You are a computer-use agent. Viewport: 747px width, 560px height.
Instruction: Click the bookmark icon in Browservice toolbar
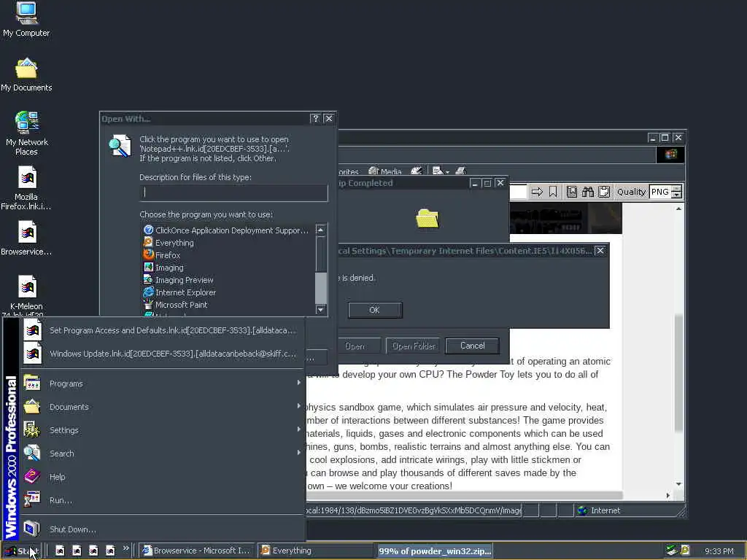click(x=553, y=192)
